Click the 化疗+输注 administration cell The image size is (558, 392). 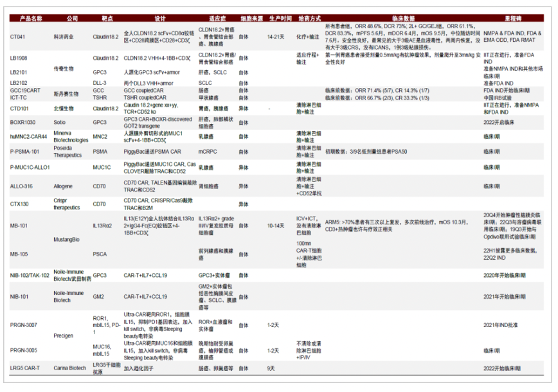(x=308, y=37)
